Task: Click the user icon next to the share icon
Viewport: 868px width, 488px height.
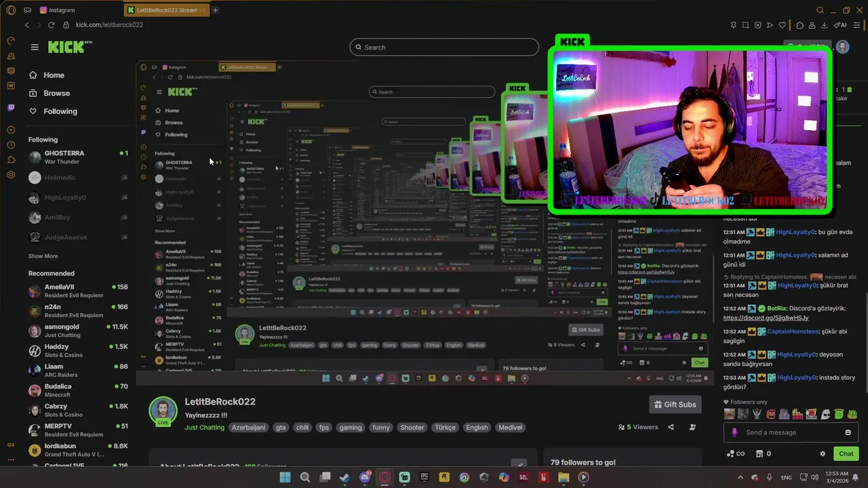Action: (692, 427)
